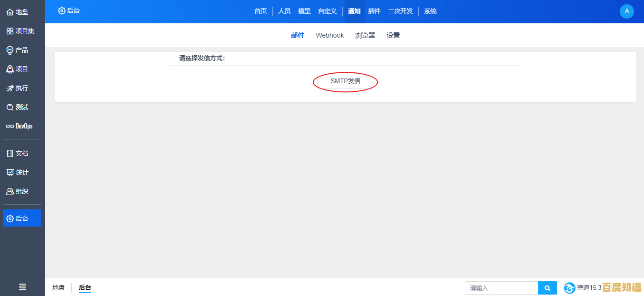The height and width of the screenshot is (296, 644).
Task: Select the 文档 sidebar icon
Action: (x=18, y=153)
